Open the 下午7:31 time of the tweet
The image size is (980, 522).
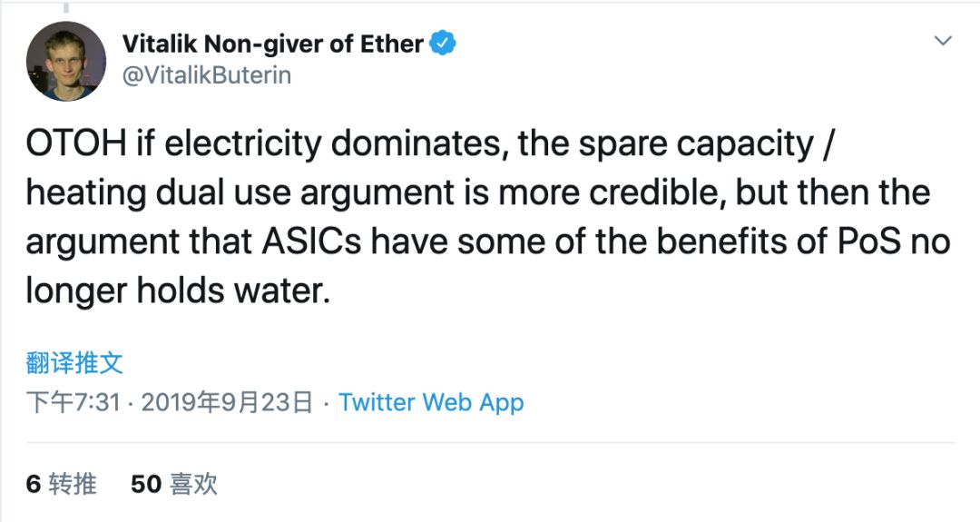point(73,402)
